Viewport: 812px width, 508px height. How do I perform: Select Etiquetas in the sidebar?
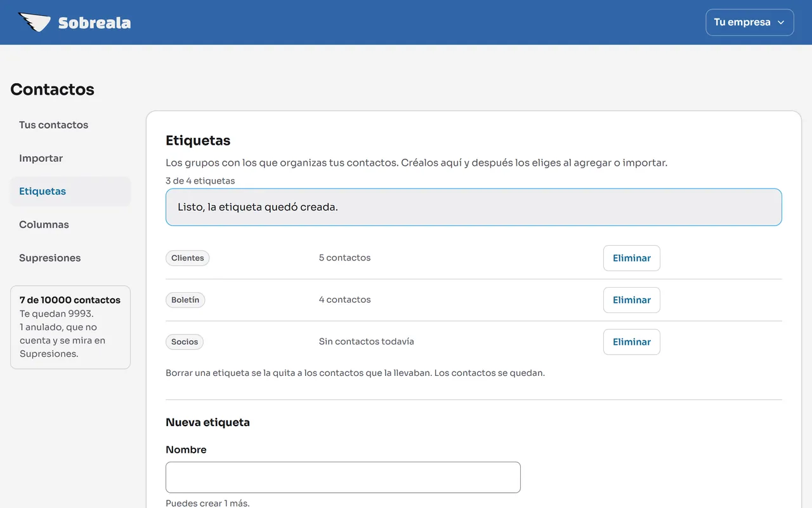70,191
